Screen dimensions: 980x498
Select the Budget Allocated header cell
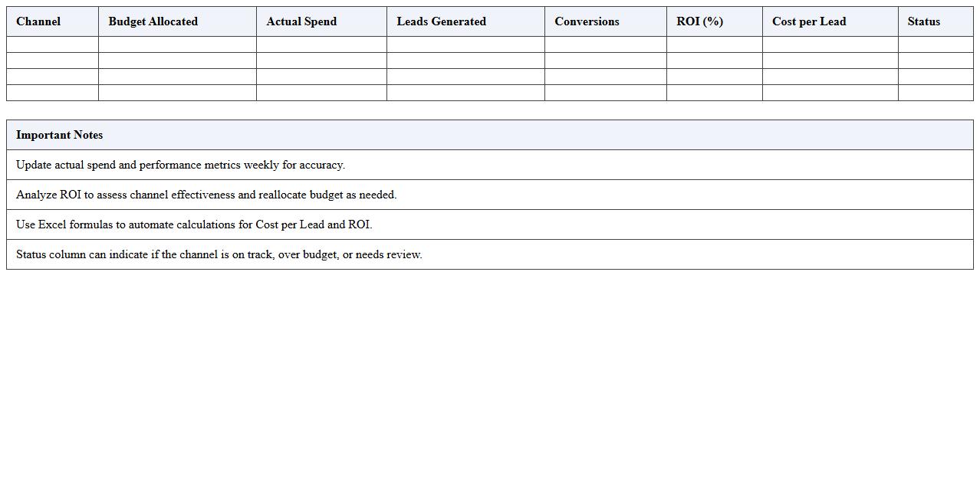[153, 21]
